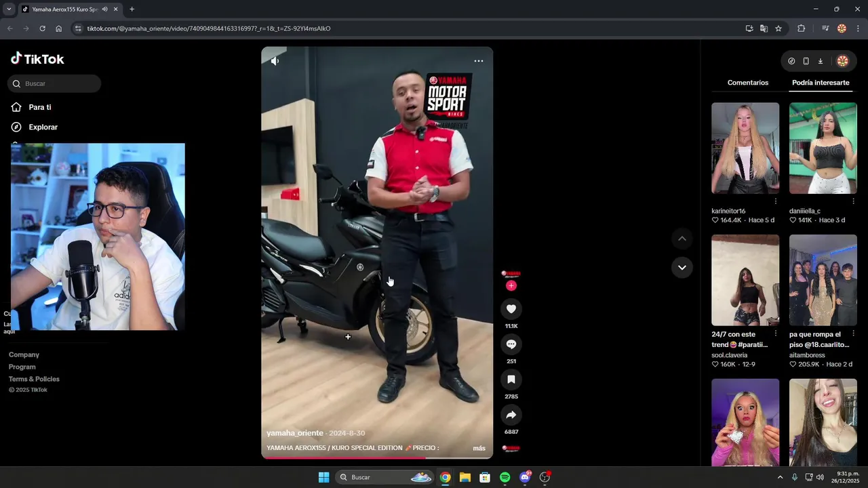Install the page as an app icon
868x488 pixels.
pos(749,28)
